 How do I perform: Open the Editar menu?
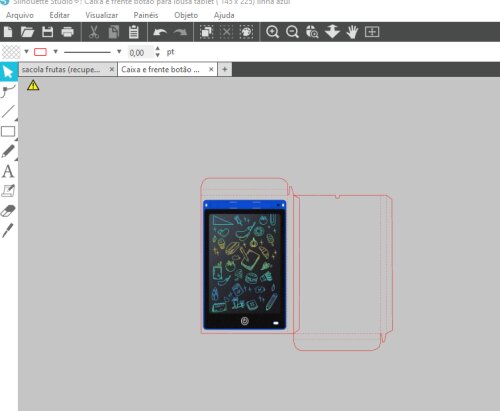[x=59, y=15]
